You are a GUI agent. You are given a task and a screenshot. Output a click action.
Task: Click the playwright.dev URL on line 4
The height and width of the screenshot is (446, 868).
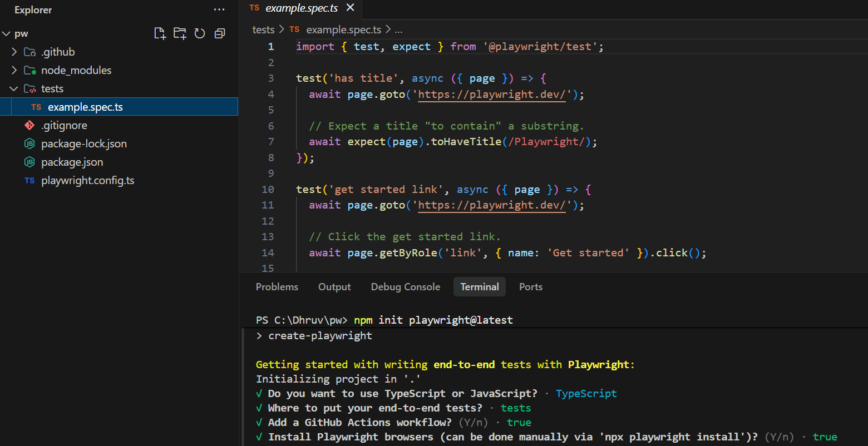[x=491, y=95]
